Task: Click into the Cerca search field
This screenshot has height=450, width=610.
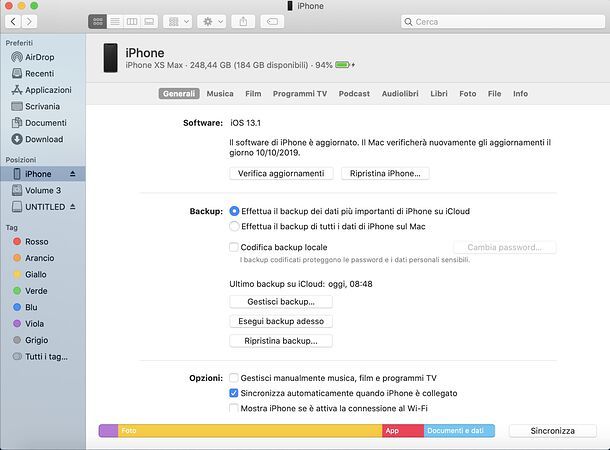Action: pos(503,22)
